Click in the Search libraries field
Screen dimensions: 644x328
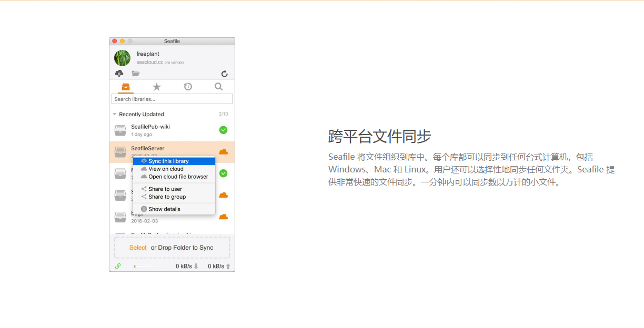click(172, 99)
